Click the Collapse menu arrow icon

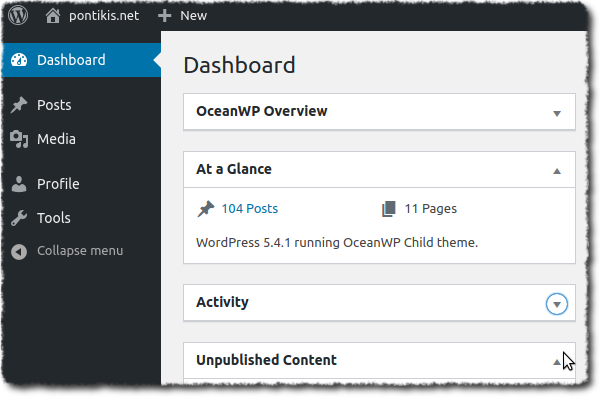(x=19, y=252)
